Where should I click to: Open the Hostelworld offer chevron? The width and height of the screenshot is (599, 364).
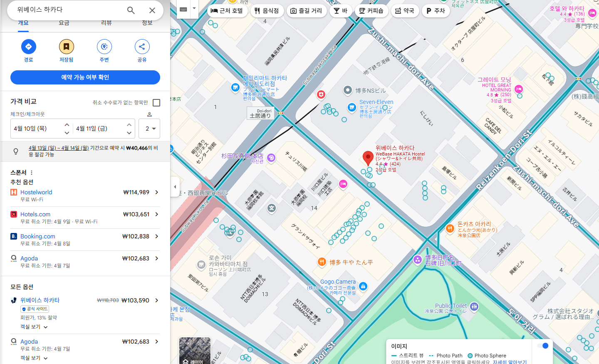(x=157, y=192)
